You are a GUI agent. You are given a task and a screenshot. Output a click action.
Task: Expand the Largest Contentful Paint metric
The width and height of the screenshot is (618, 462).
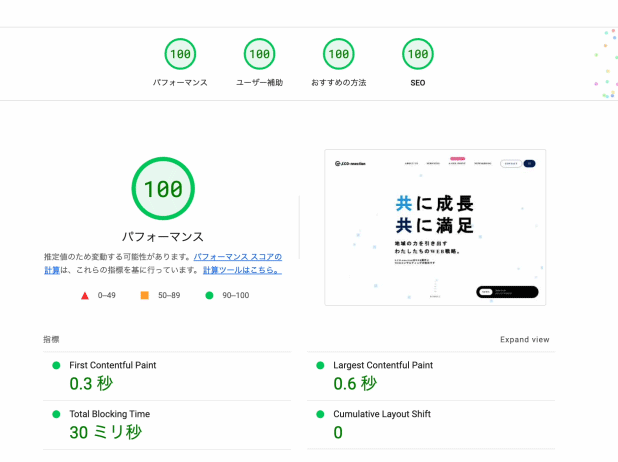pos(383,365)
